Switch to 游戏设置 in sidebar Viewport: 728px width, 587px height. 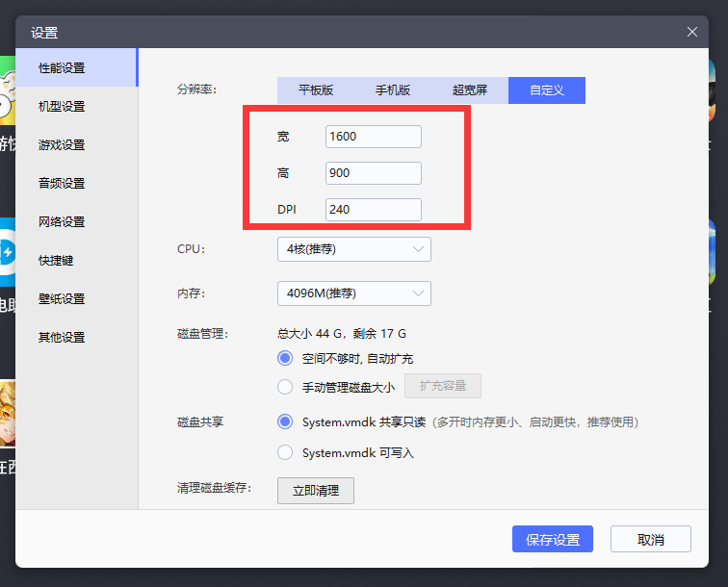pos(77,144)
